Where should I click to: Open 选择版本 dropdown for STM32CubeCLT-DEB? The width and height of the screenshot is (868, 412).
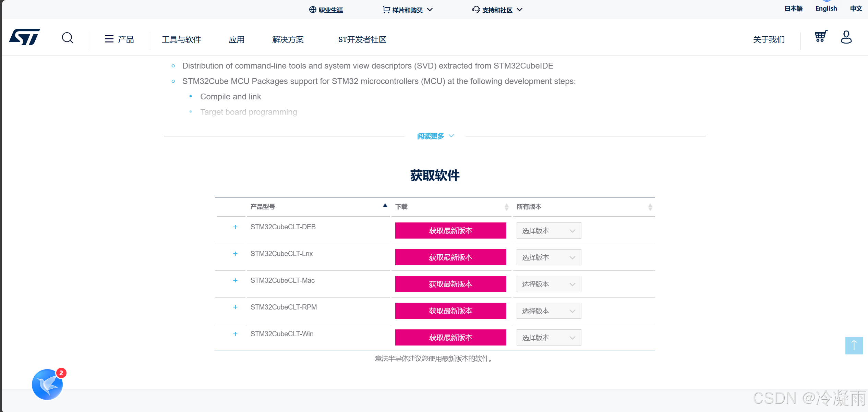pyautogui.click(x=549, y=230)
